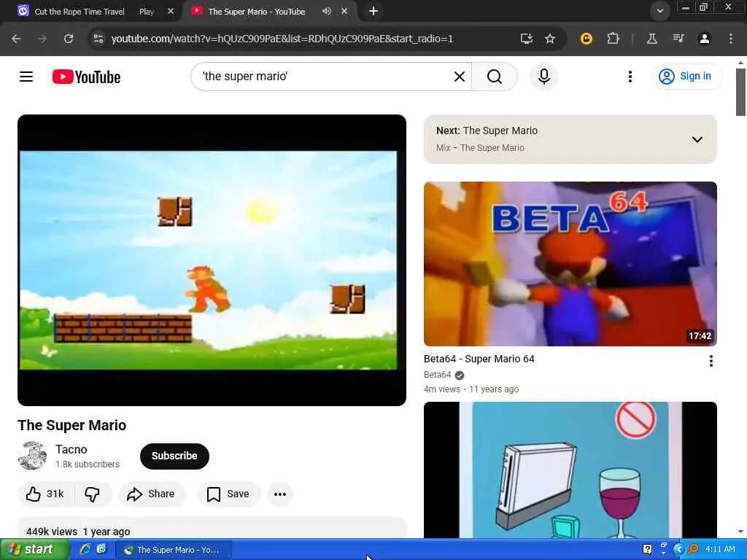Clear the search box with the X icon
This screenshot has width=747, height=560.
coord(460,76)
